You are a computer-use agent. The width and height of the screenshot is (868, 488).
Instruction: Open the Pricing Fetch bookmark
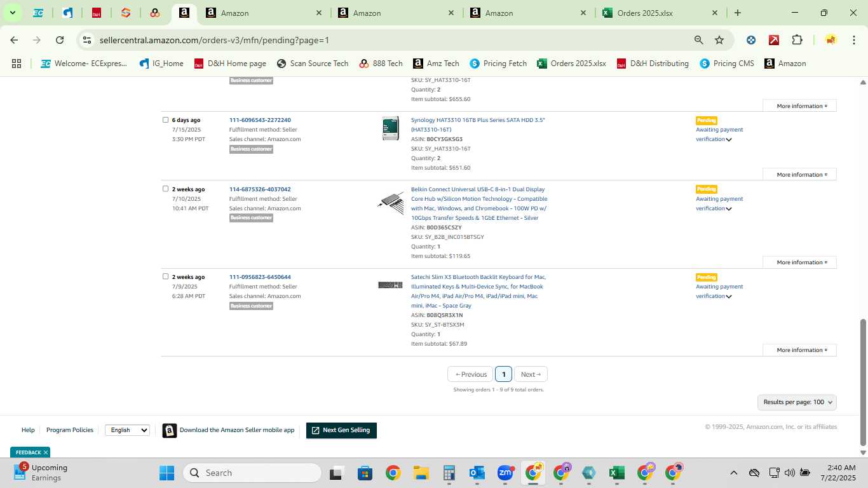coord(498,64)
